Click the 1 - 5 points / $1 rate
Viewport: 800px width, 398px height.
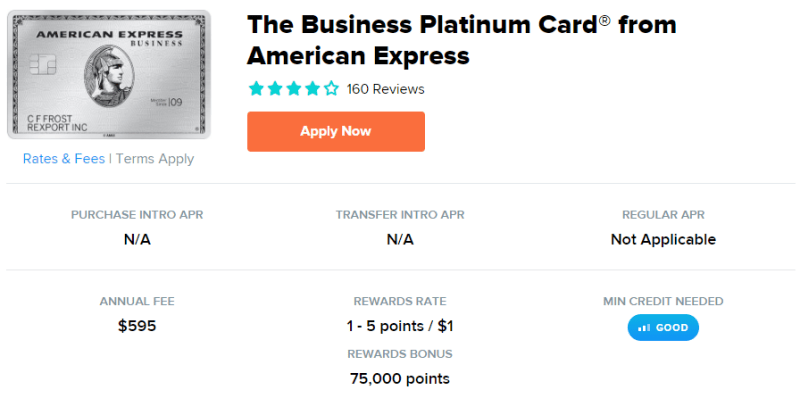click(400, 326)
